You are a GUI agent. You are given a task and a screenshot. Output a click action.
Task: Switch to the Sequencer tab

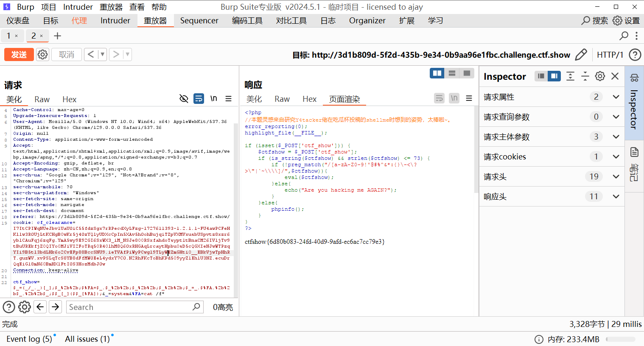click(x=199, y=21)
